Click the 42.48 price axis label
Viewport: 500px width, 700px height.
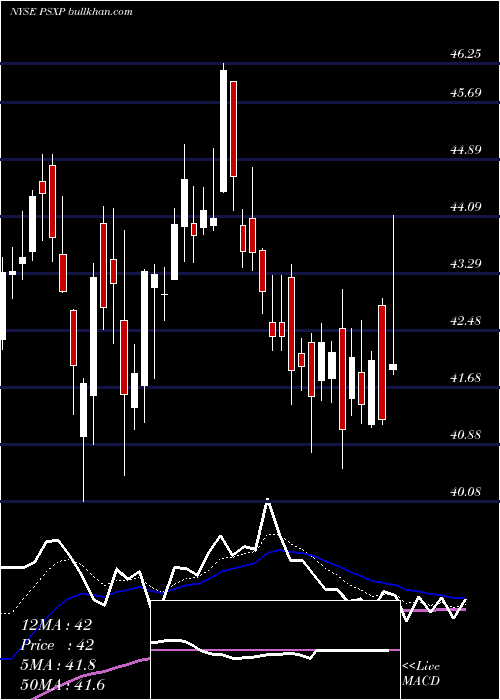coord(466,320)
